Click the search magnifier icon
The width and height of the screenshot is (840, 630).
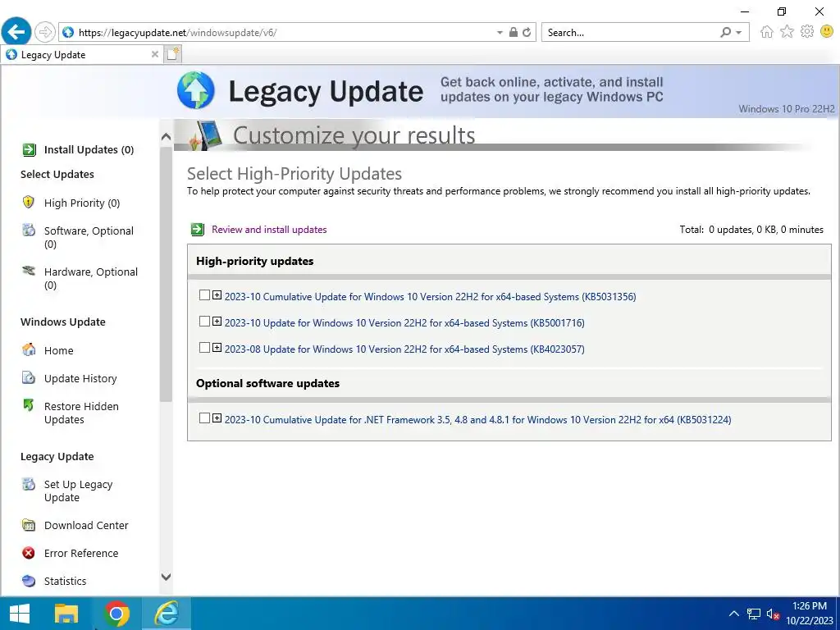click(x=725, y=33)
